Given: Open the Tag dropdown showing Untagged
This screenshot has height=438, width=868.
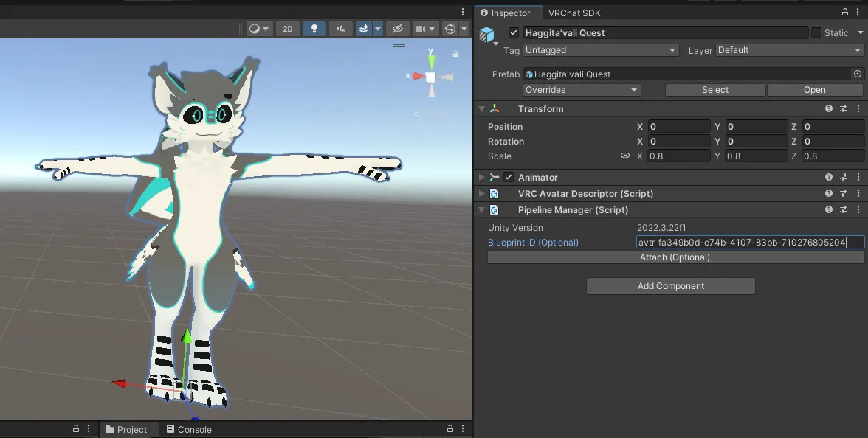Looking at the screenshot, I should click(601, 50).
